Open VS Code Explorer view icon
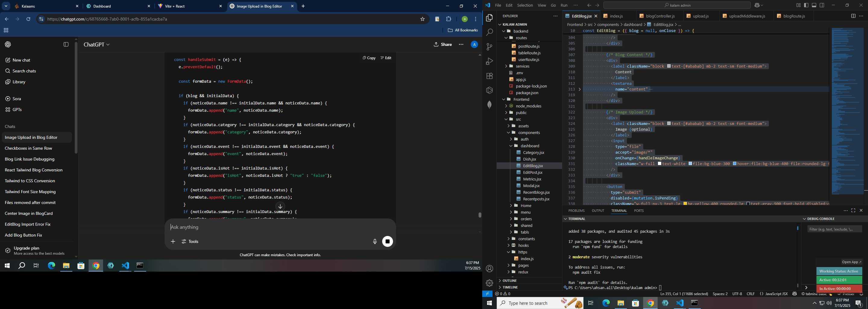The image size is (868, 309). click(x=489, y=18)
